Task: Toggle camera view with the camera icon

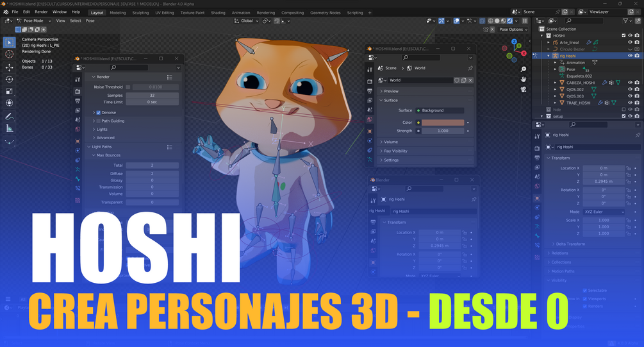Action: pos(524,89)
